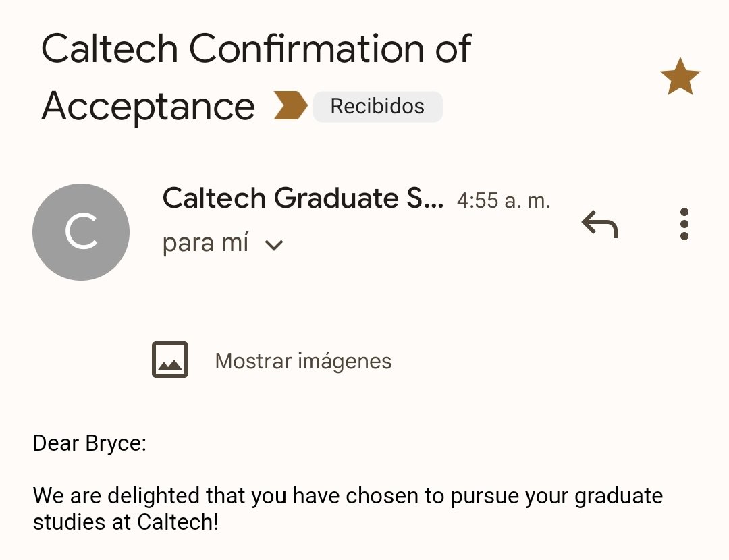Image resolution: width=729 pixels, height=560 pixels.
Task: Click the 4:55 a. m. timestamp
Action: tap(504, 201)
